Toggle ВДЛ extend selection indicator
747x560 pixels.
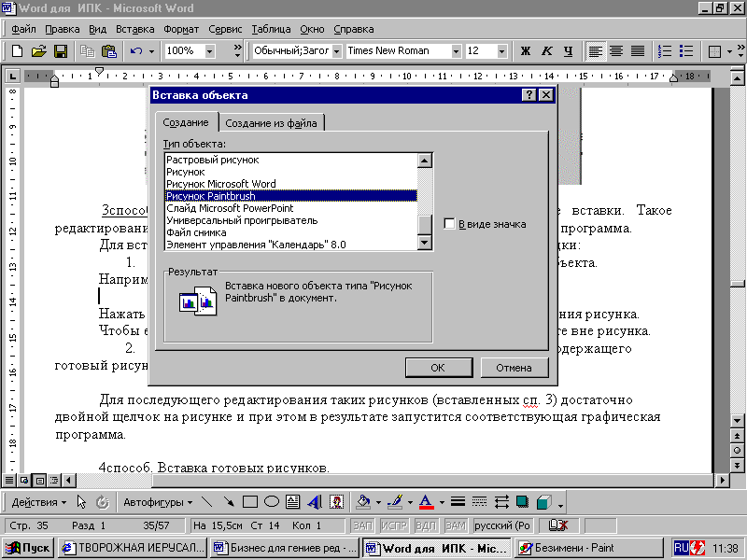[x=426, y=525]
